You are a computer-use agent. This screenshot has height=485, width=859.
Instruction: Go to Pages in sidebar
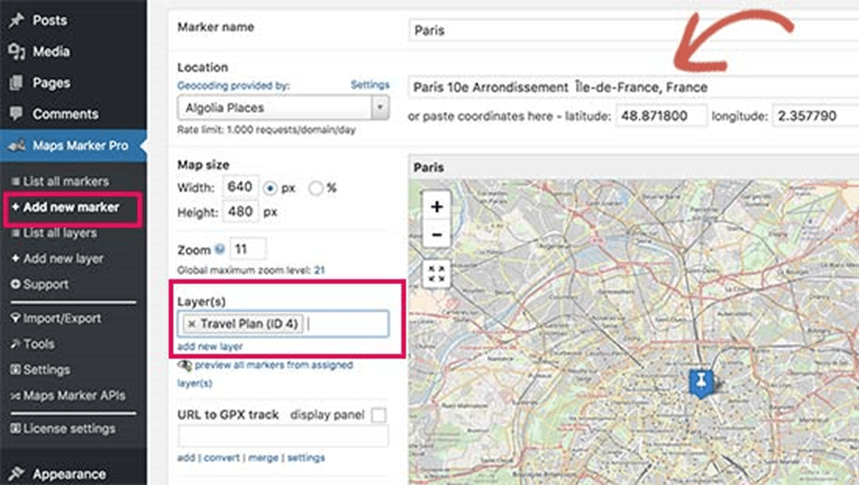coord(51,83)
